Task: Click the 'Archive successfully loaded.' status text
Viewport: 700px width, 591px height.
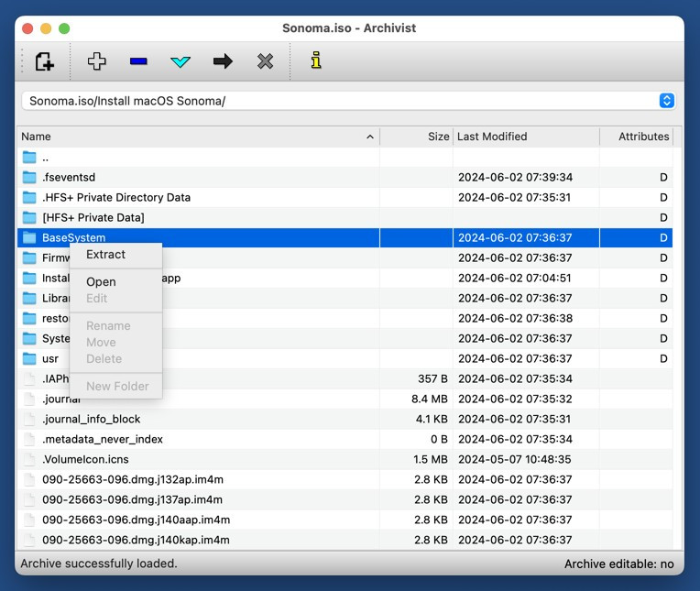Action: coord(99,564)
